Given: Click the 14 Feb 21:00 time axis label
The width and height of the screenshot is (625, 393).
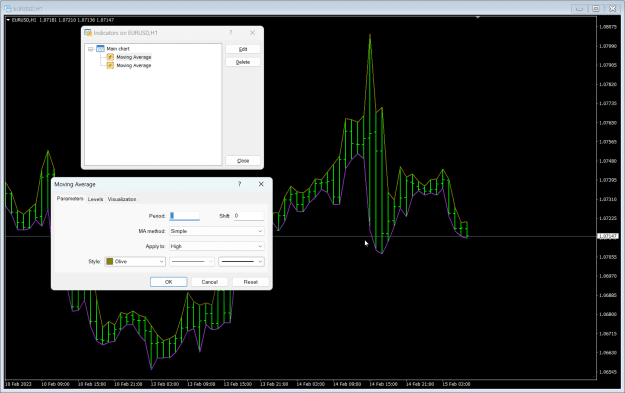Looking at the screenshot, I should (x=420, y=384).
